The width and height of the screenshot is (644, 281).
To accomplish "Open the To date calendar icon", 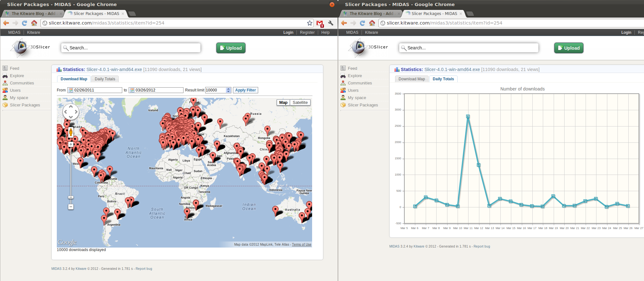I will (132, 90).
